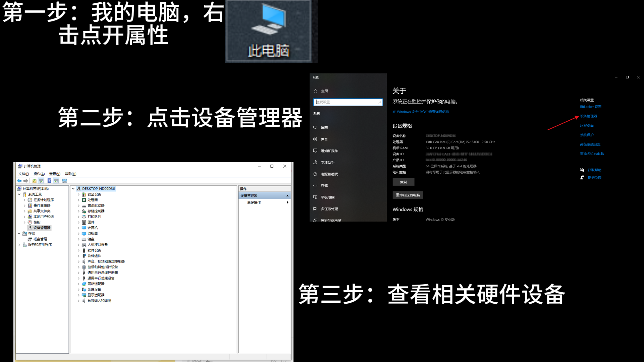Viewport: 644px width, 362px height.
Task: Expand the 服务和应用程序 node
Action: (19, 245)
